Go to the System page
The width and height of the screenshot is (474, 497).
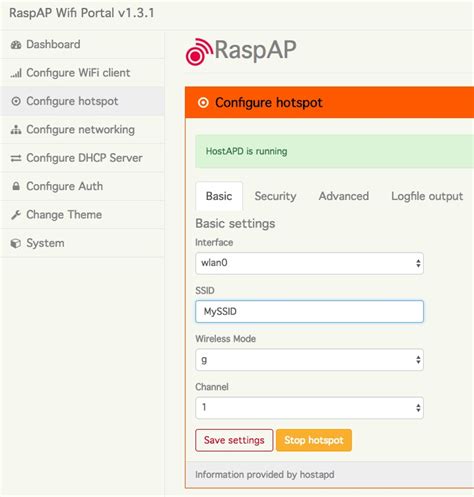coord(82,243)
